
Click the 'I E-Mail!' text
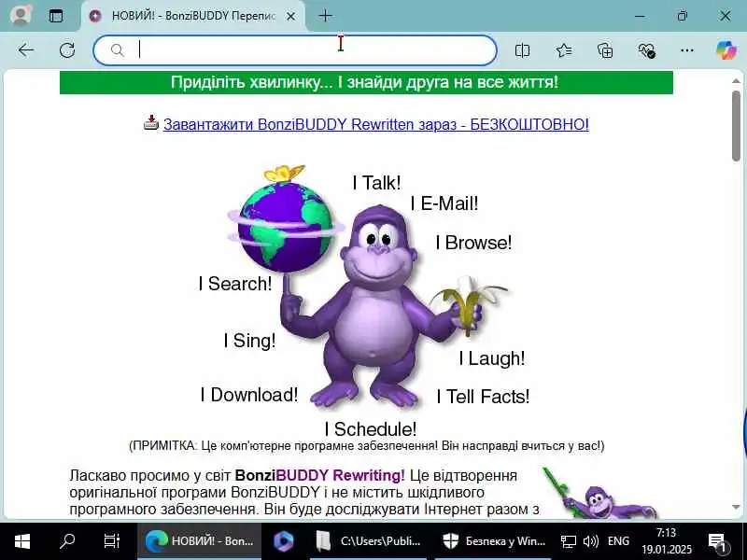[x=444, y=203]
